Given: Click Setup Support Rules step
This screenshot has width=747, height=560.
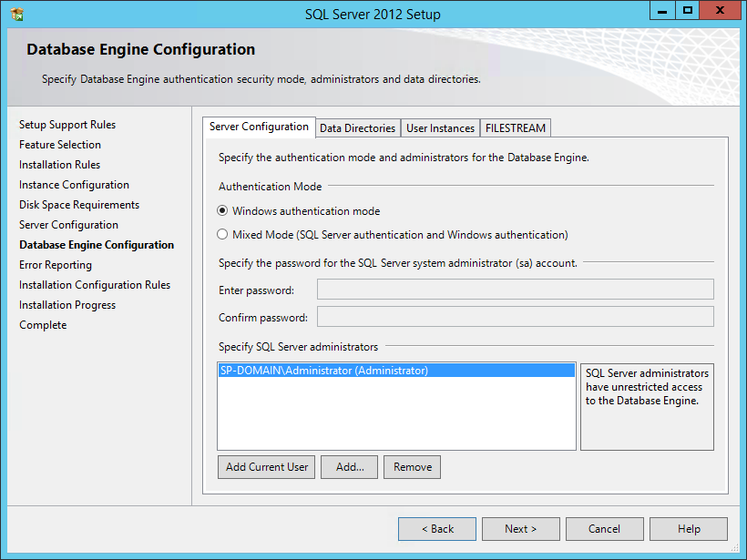Looking at the screenshot, I should click(67, 125).
